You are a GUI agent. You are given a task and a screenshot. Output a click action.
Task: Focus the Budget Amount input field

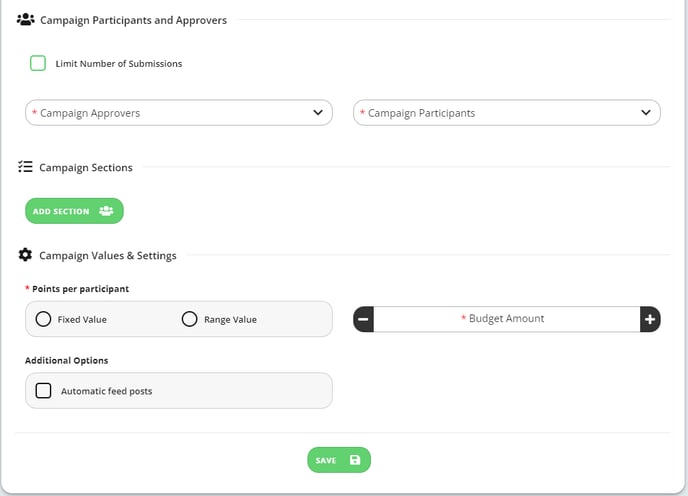point(507,319)
